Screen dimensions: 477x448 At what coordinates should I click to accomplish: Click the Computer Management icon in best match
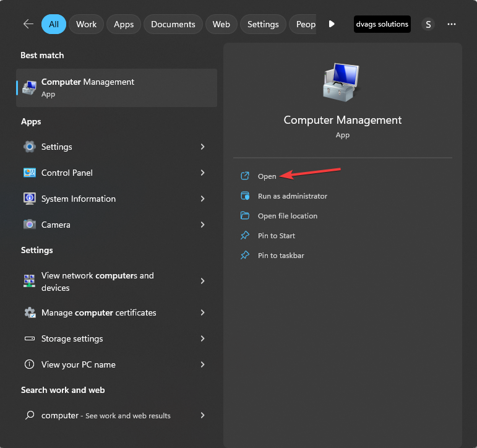coord(30,88)
